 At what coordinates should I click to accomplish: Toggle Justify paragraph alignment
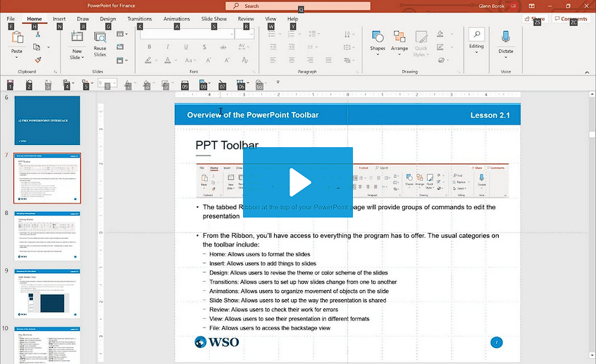[328, 60]
